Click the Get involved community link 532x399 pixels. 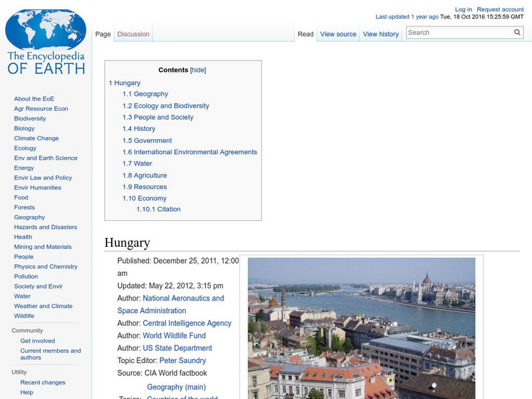[x=37, y=340]
